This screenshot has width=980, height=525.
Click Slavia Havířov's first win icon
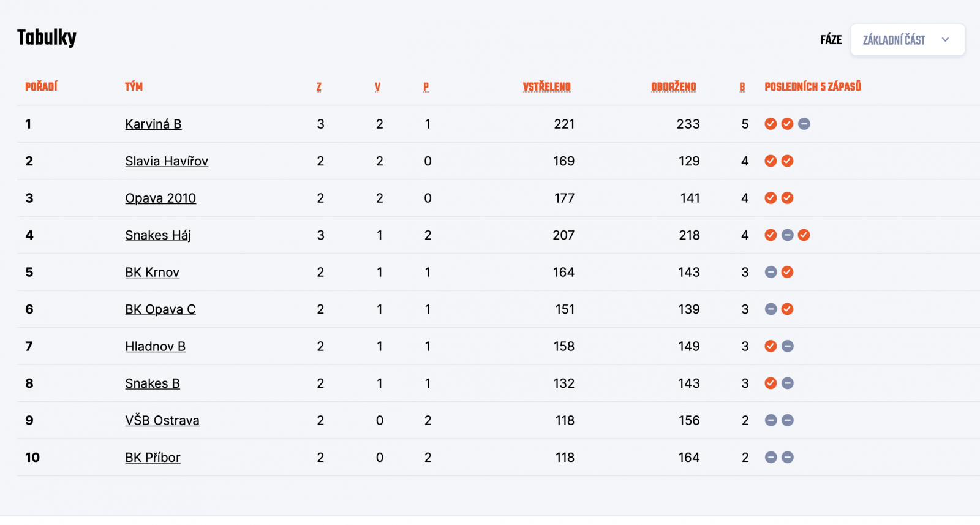click(771, 161)
